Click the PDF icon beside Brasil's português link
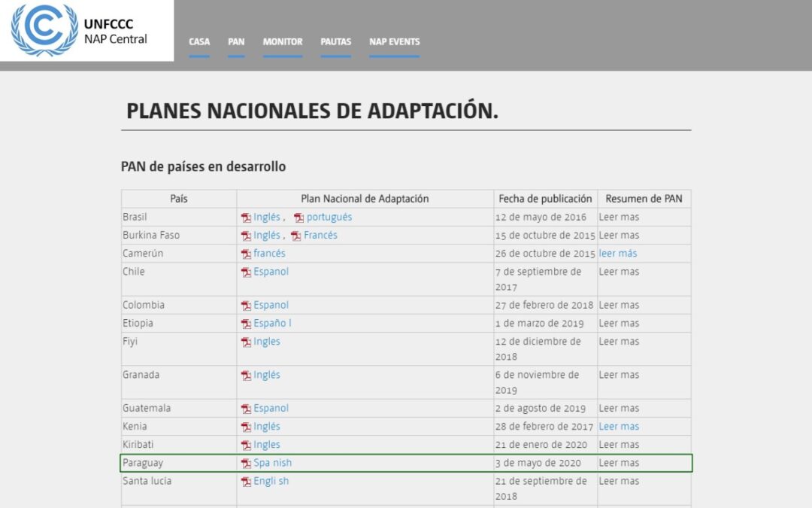Viewport: 812px width, 508px height. [x=298, y=218]
